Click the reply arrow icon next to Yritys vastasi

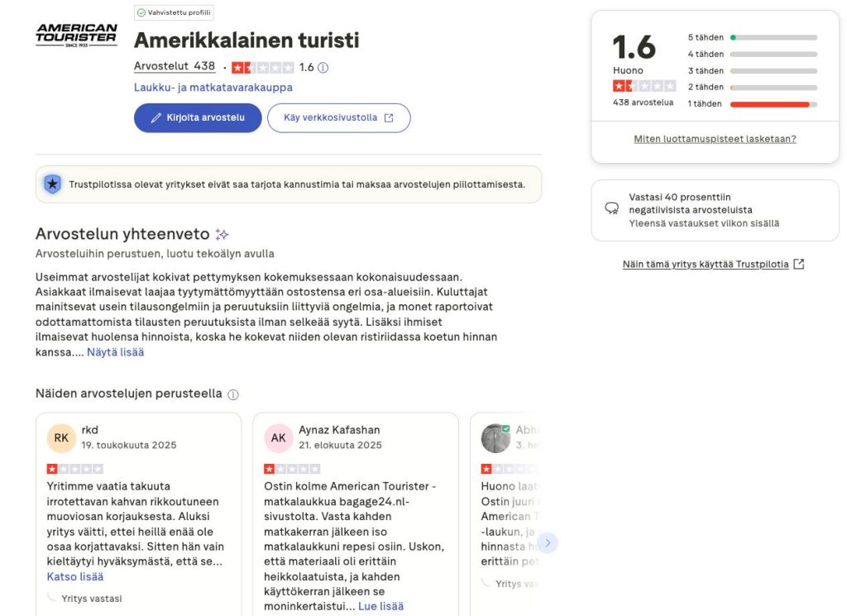pyautogui.click(x=50, y=598)
